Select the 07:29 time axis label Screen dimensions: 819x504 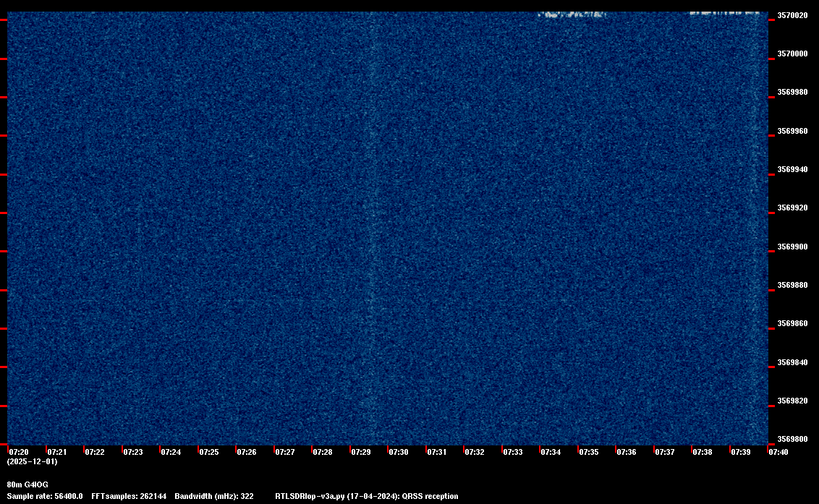tap(361, 452)
